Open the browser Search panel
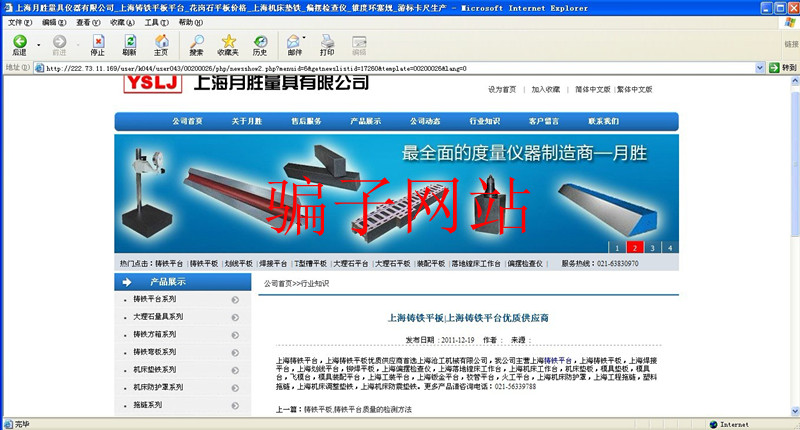Viewport: 800px width, 430px height. [x=196, y=45]
